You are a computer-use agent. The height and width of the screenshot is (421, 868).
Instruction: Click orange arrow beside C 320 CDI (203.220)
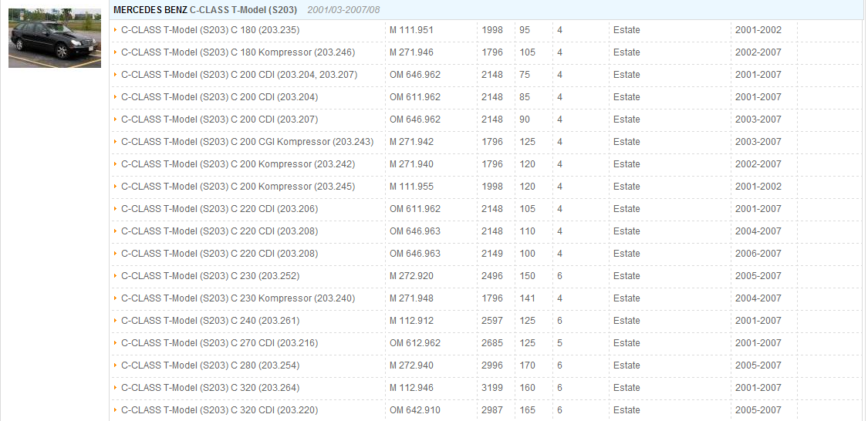(115, 409)
